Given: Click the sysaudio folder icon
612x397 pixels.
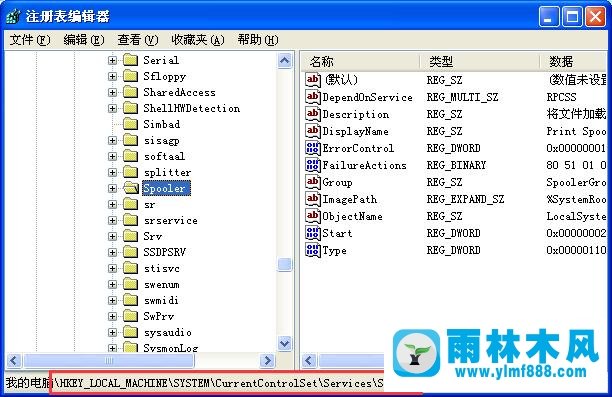Looking at the screenshot, I should [130, 332].
